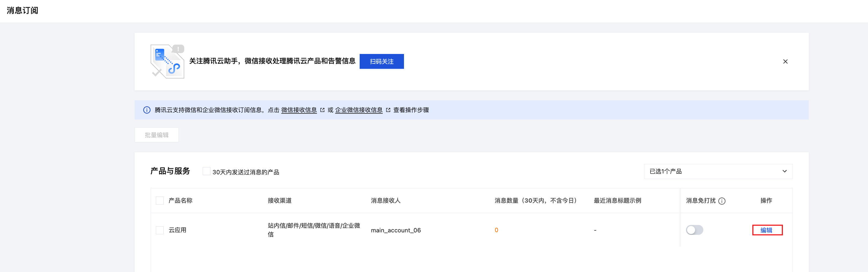868x272 pixels.
Task: Click external link icon after 微信接收信息
Action: pos(322,110)
